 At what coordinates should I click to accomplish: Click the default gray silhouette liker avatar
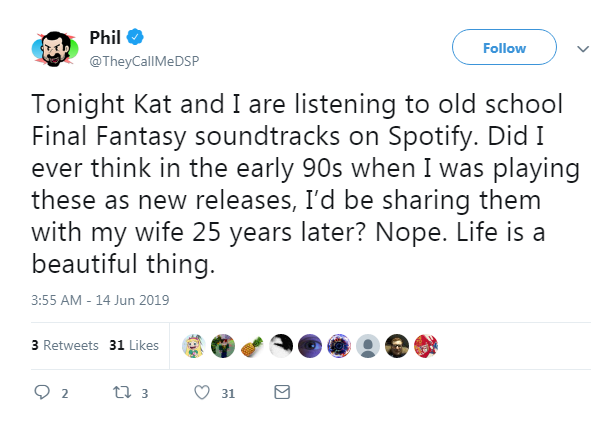368,346
